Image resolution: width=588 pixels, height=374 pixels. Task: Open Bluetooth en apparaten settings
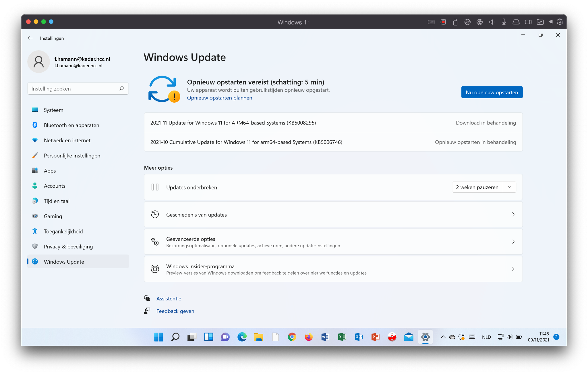(x=71, y=125)
